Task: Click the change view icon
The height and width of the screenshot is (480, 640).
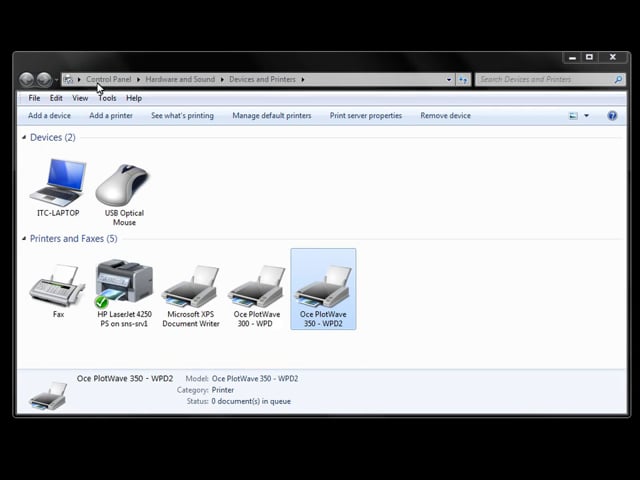Action: pyautogui.click(x=573, y=116)
